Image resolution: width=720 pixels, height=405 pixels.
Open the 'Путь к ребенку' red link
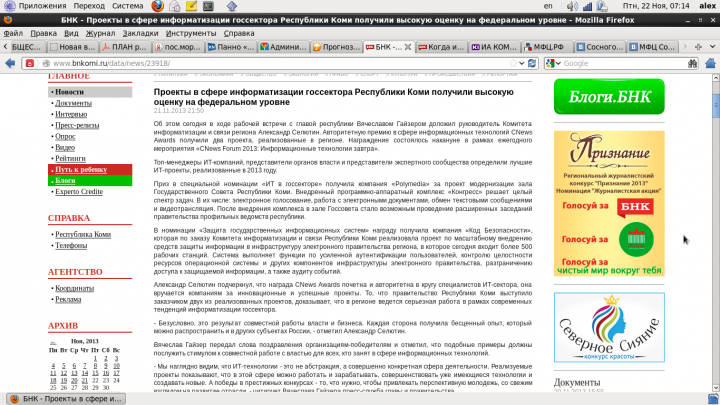tap(81, 169)
